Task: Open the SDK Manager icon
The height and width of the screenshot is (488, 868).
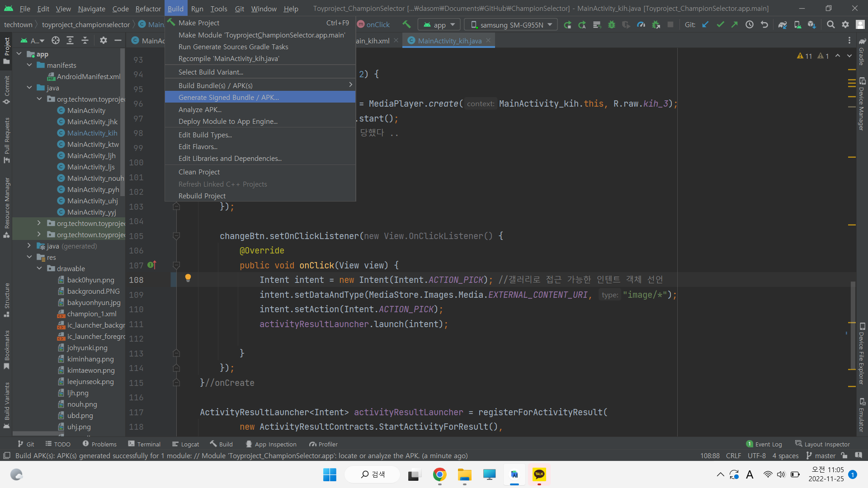Action: click(812, 24)
